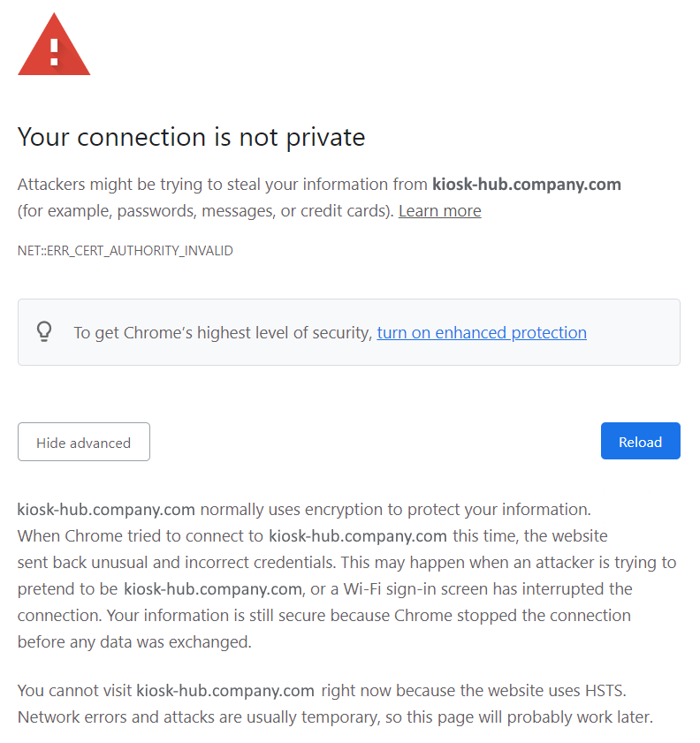Collapse details with Hide advanced button
Viewport: 700px width, 743px height.
[x=84, y=443]
